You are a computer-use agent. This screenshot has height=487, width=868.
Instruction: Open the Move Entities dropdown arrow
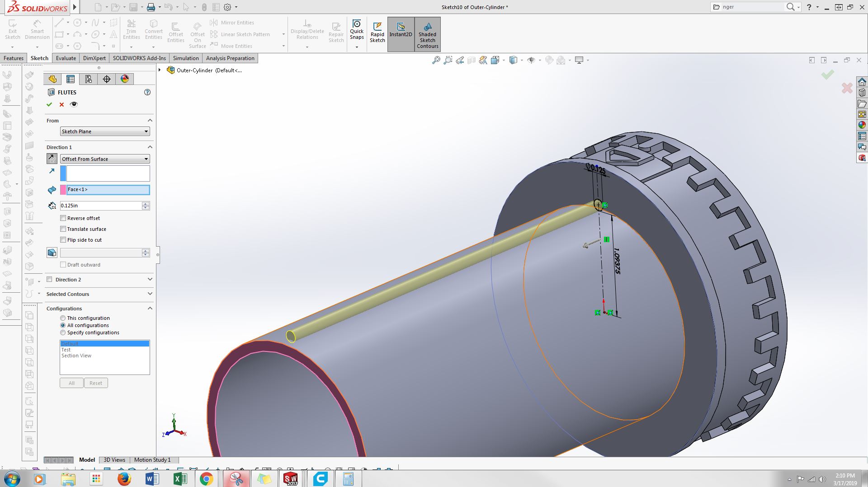click(283, 46)
